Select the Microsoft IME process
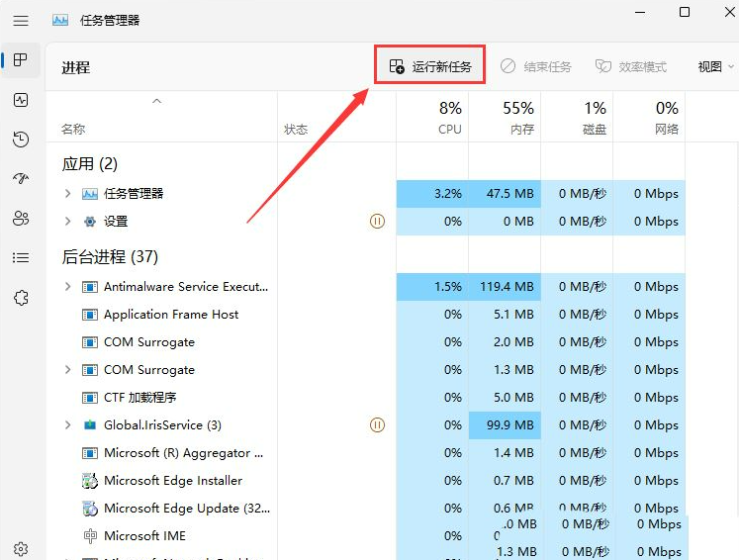 tap(144, 536)
